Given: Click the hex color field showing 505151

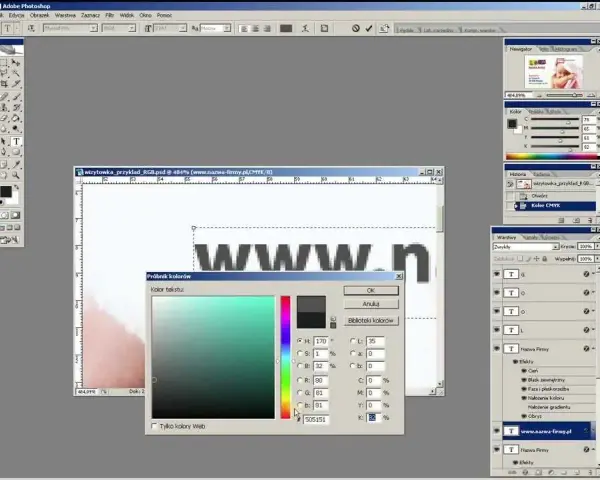Looking at the screenshot, I should point(316,420).
